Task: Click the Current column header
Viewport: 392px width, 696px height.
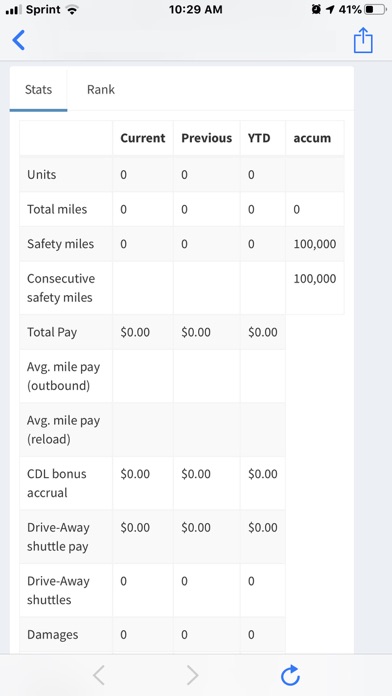Action: [143, 138]
